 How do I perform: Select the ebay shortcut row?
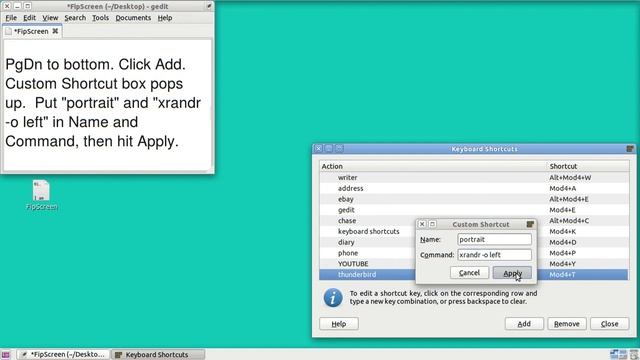click(473, 199)
